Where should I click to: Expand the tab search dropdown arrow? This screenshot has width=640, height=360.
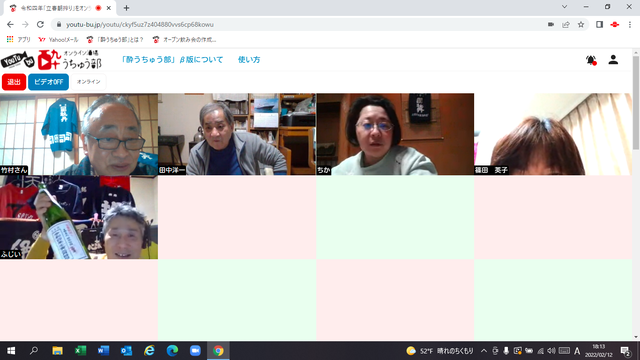(564, 7)
